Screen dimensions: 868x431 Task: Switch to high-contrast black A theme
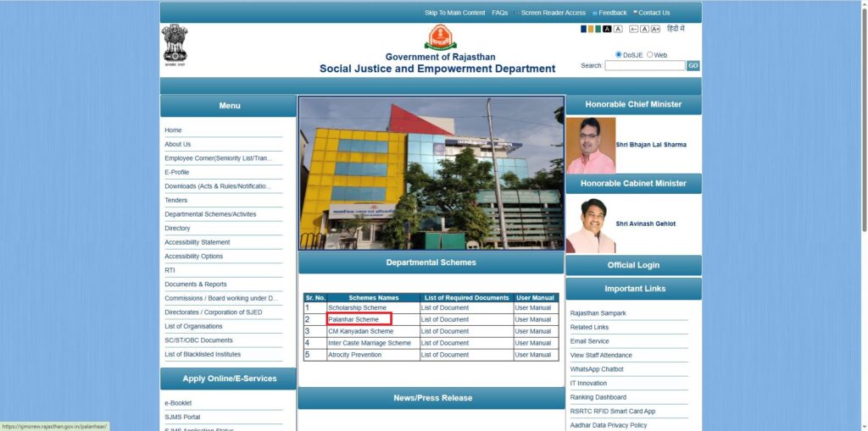[x=607, y=29]
